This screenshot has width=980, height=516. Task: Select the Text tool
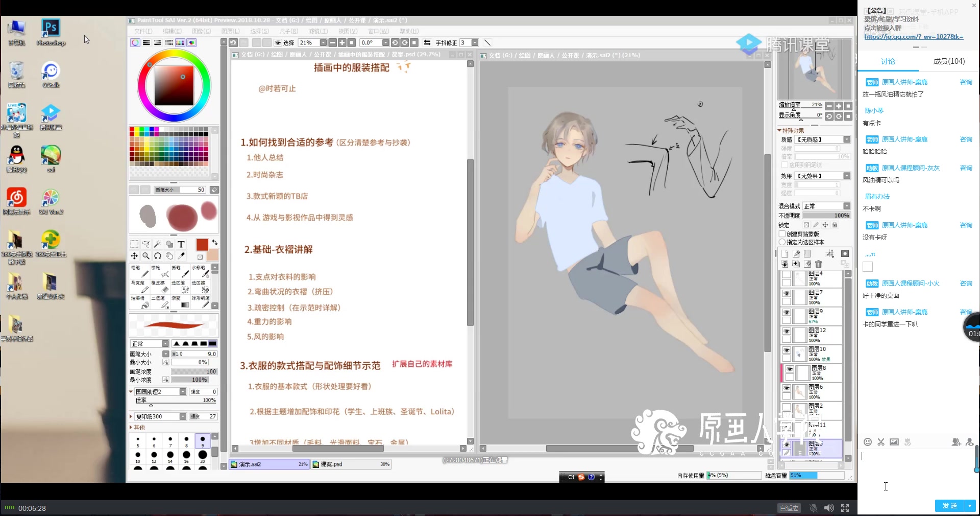[x=181, y=244]
